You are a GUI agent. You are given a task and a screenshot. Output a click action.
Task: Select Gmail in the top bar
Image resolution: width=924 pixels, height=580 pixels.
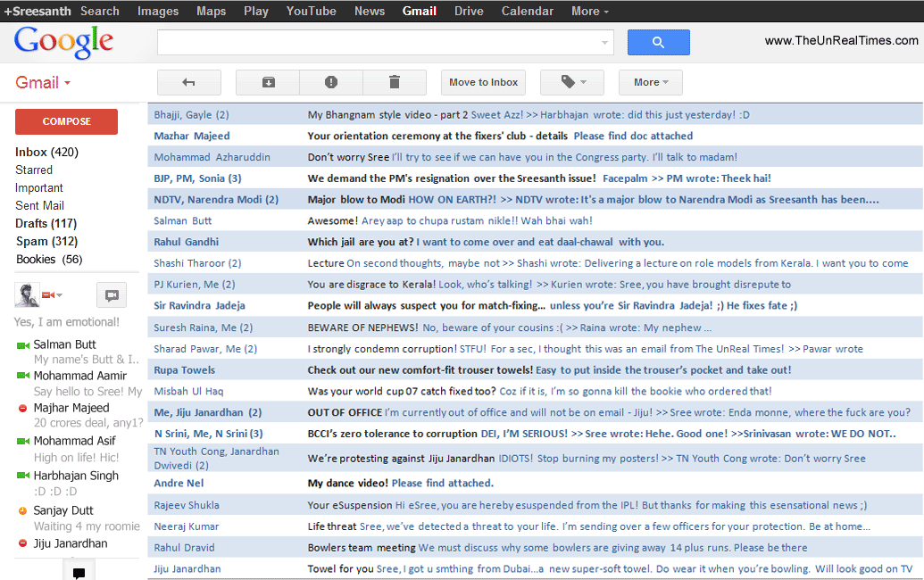(x=419, y=12)
